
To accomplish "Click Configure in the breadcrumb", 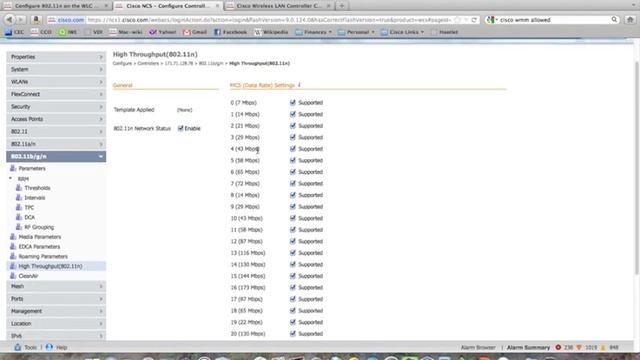I will point(122,63).
